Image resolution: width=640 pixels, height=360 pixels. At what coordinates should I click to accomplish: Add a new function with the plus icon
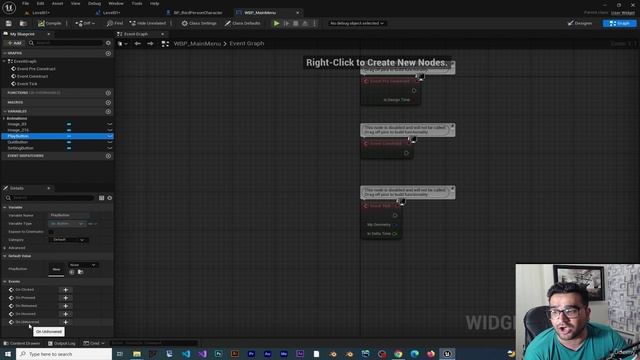tap(108, 93)
